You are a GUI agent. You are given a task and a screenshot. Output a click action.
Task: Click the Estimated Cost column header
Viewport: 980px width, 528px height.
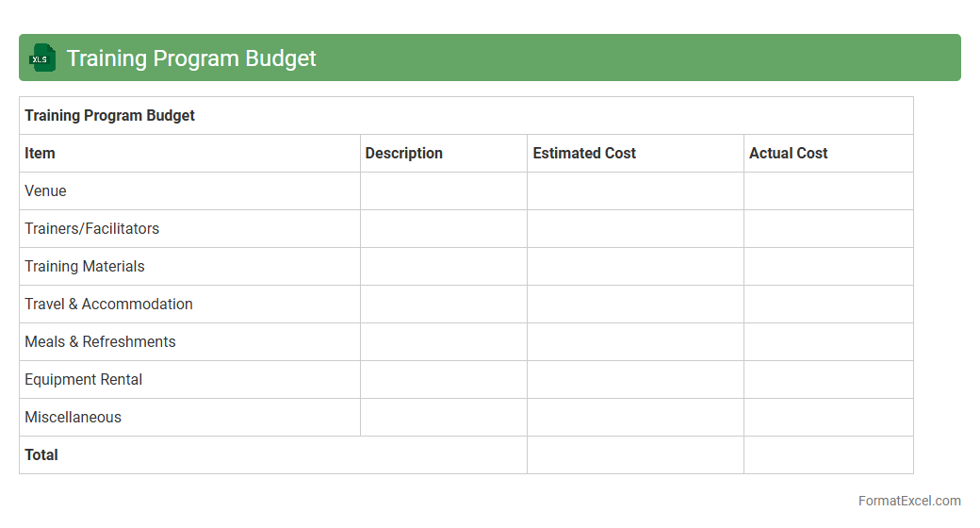(584, 153)
